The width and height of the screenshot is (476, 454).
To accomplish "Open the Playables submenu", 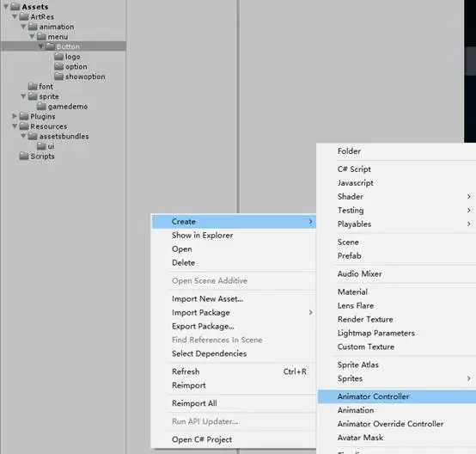I will coord(397,224).
